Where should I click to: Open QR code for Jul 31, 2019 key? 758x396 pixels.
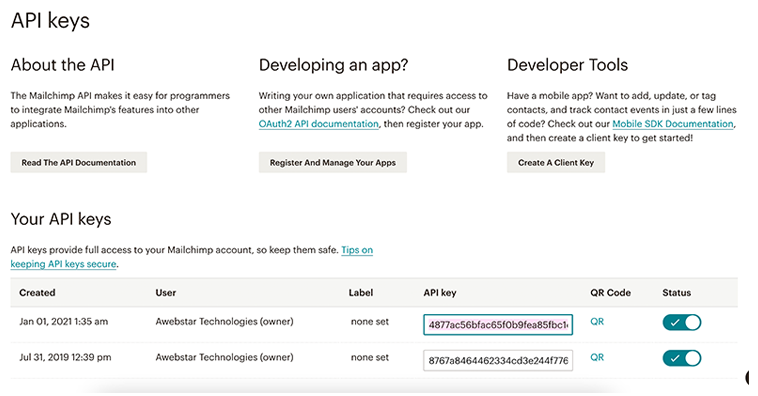click(597, 357)
